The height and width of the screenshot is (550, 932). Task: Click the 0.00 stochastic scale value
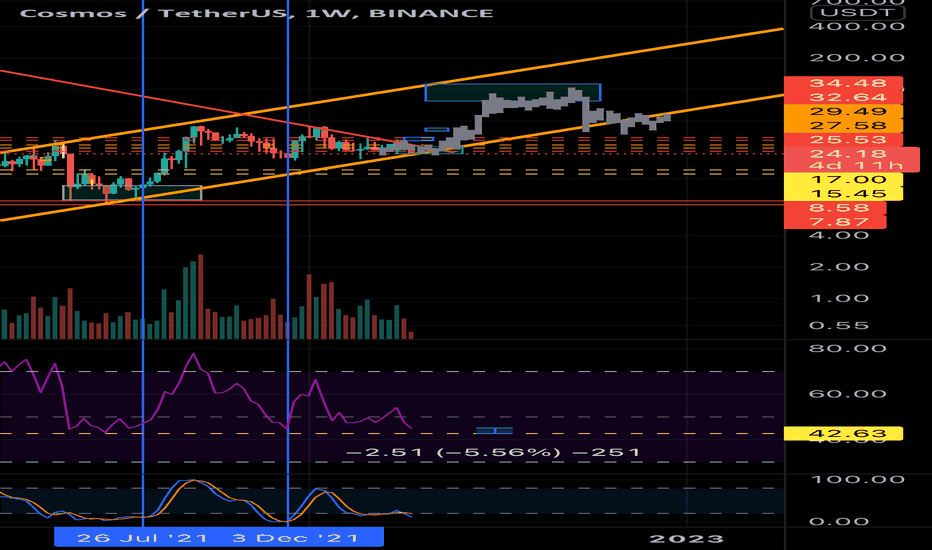839,521
